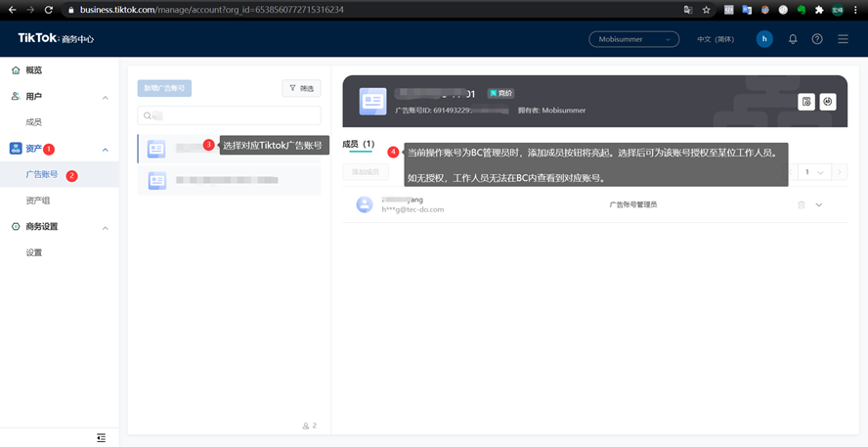Click the help question mark icon

[817, 39]
